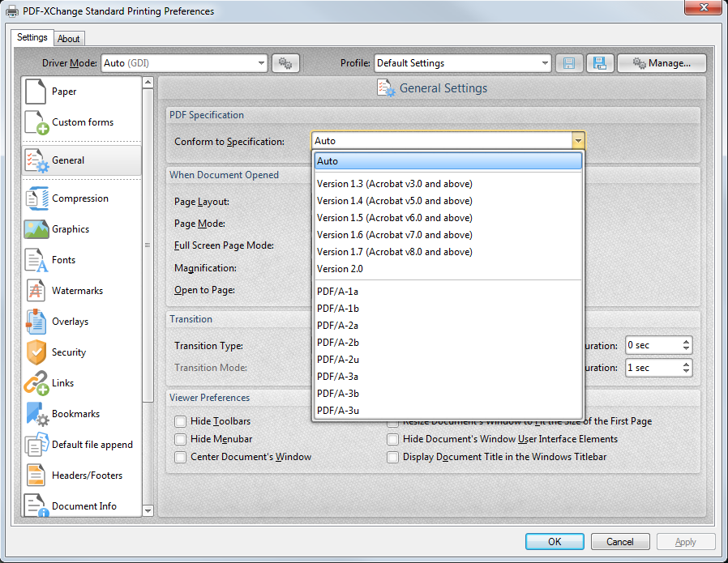Screen dimensions: 728x563
Task: Open Document Info settings icon
Action: tap(36, 505)
